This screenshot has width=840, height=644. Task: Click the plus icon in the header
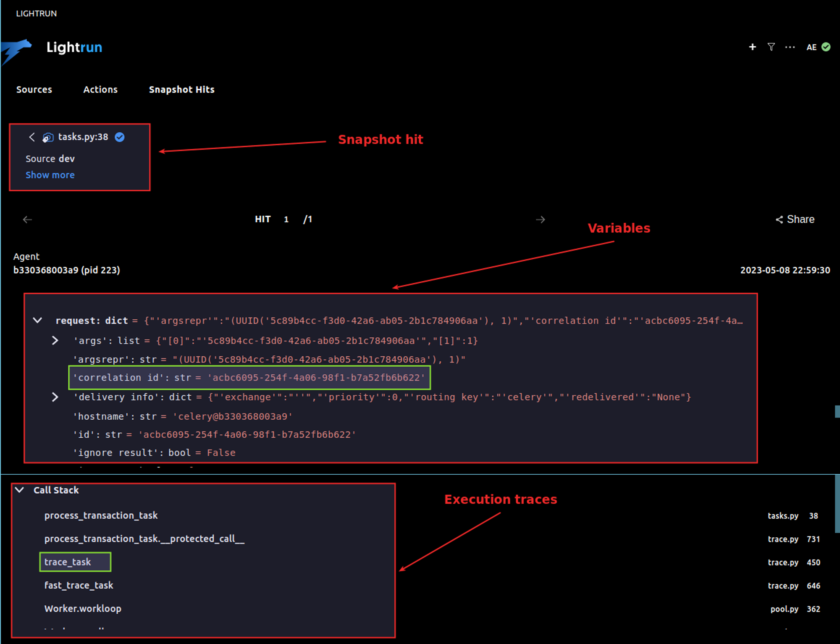coord(752,47)
